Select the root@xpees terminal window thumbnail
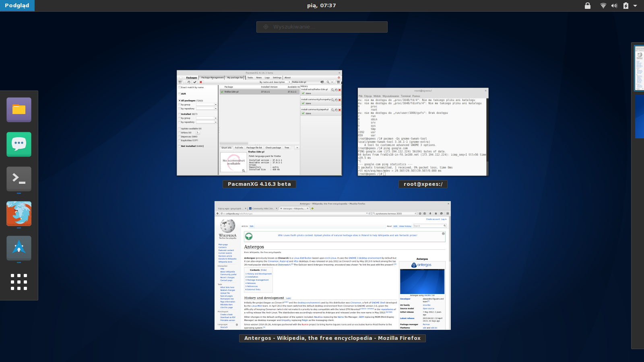Screen dimensions: 644x362 [423, 132]
